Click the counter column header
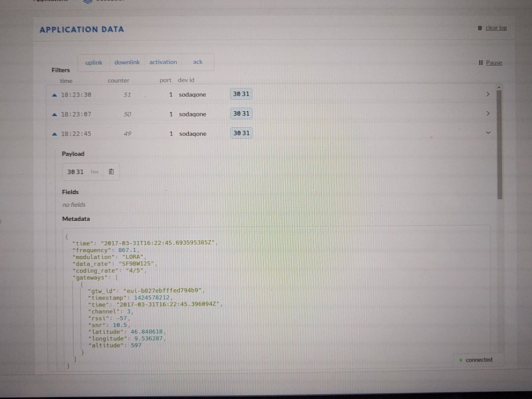Image resolution: width=532 pixels, height=399 pixels. click(118, 81)
